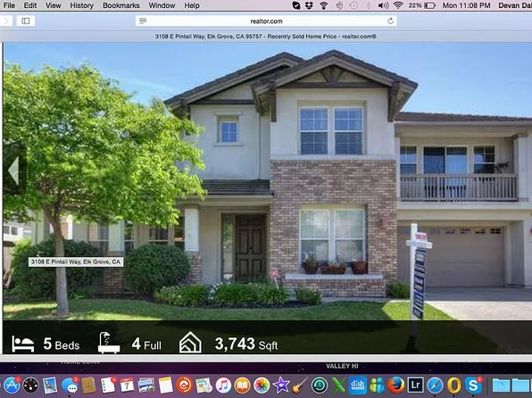Launch Outlook from the dock
The image size is (532, 398).
(x=454, y=386)
